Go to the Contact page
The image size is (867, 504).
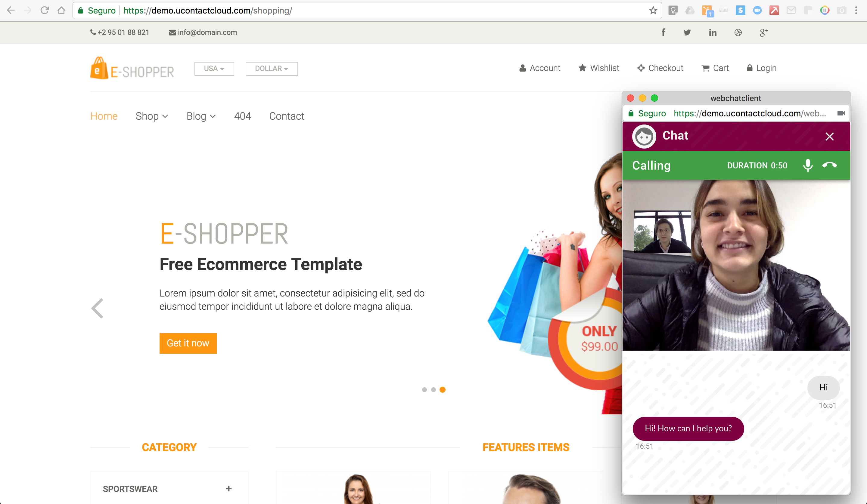[287, 116]
